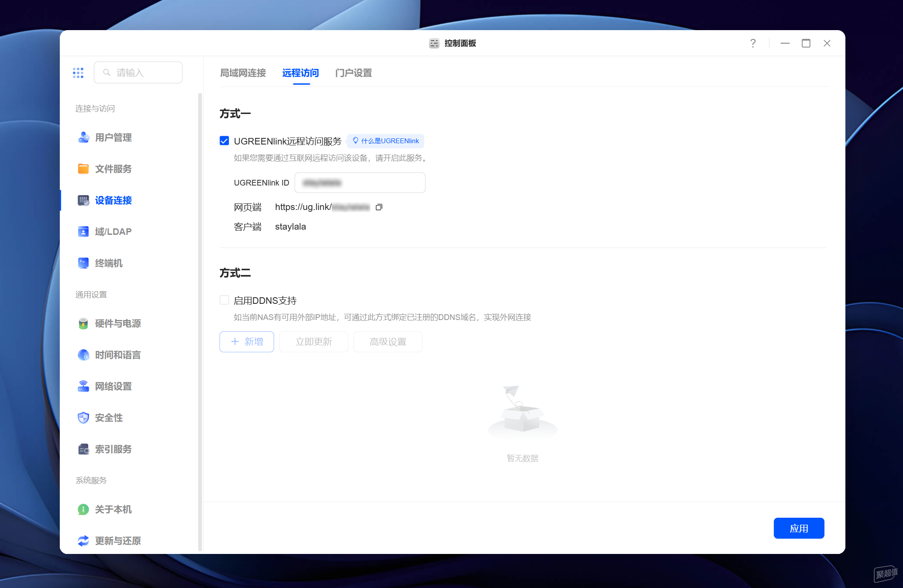Select the 远程访问 tab

(301, 73)
